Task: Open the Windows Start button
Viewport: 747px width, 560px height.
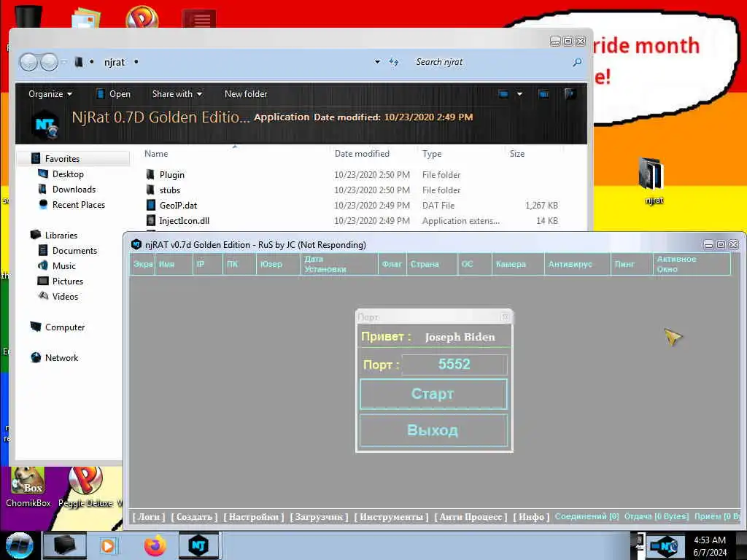Action: point(19,545)
